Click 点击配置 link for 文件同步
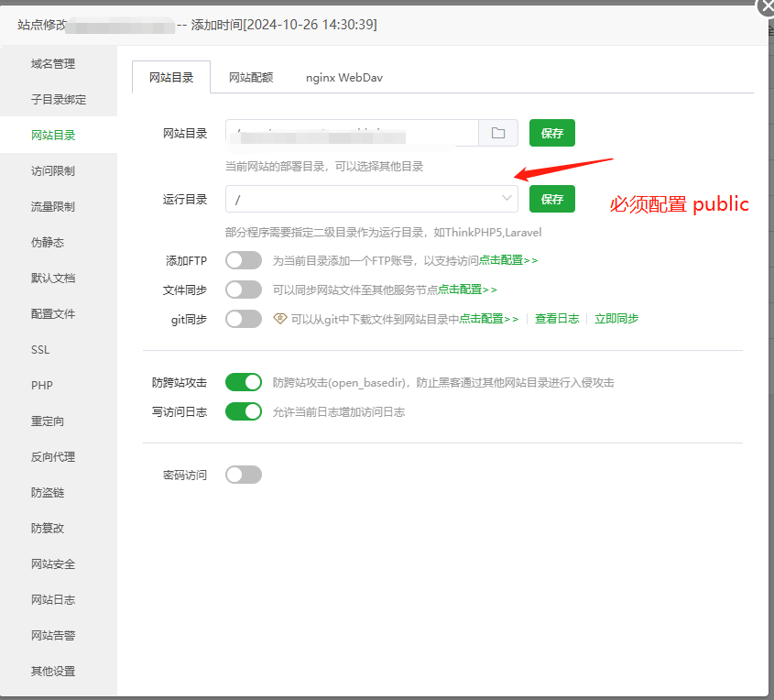The image size is (774, 700). pyautogui.click(x=467, y=290)
